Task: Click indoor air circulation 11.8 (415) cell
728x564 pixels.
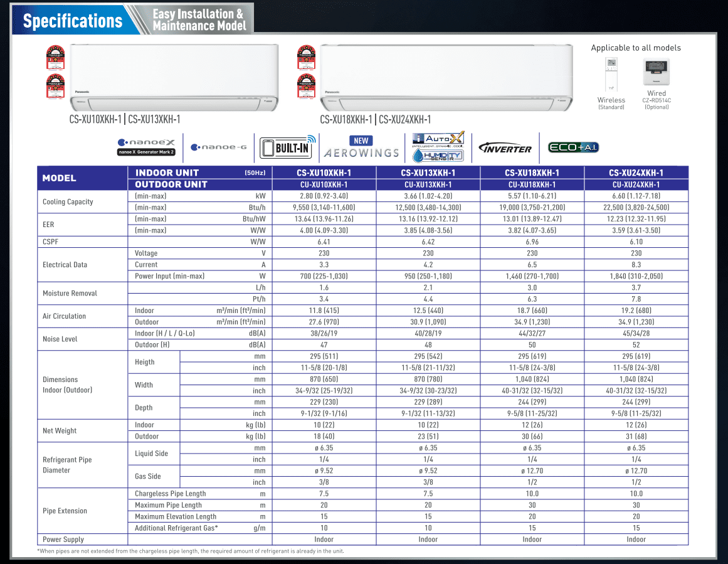Action: pyautogui.click(x=324, y=311)
